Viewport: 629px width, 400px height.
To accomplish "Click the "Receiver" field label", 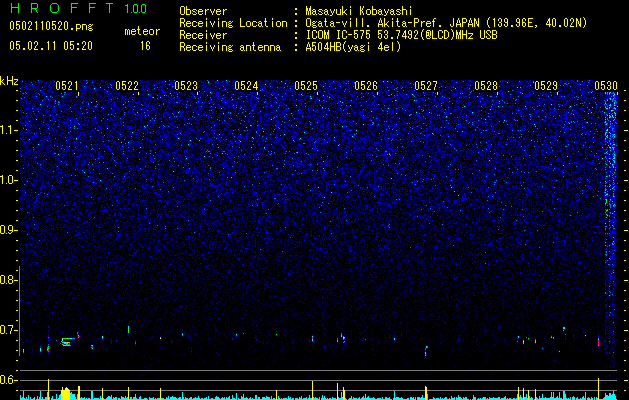I will 203,35.
